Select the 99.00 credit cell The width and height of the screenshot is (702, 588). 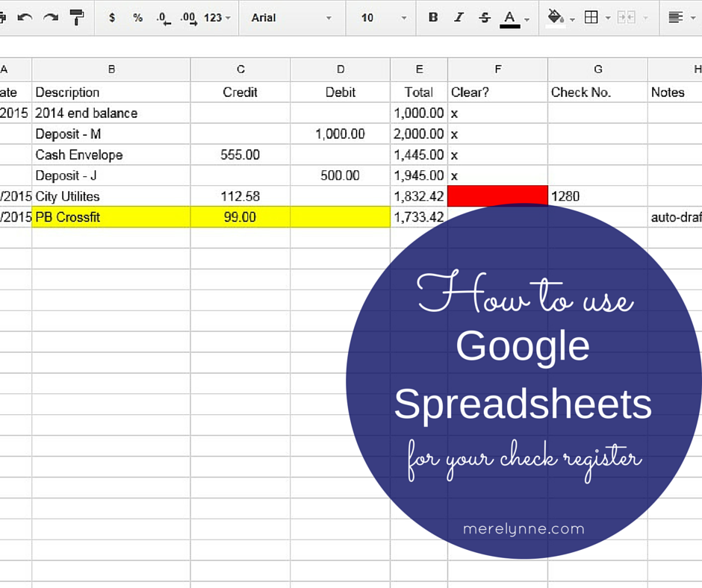tap(240, 217)
